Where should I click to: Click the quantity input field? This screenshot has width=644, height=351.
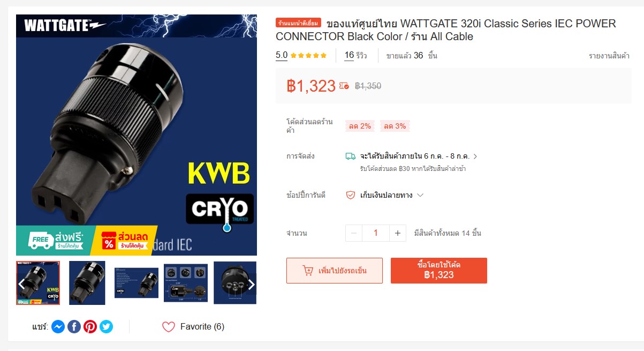pos(376,233)
